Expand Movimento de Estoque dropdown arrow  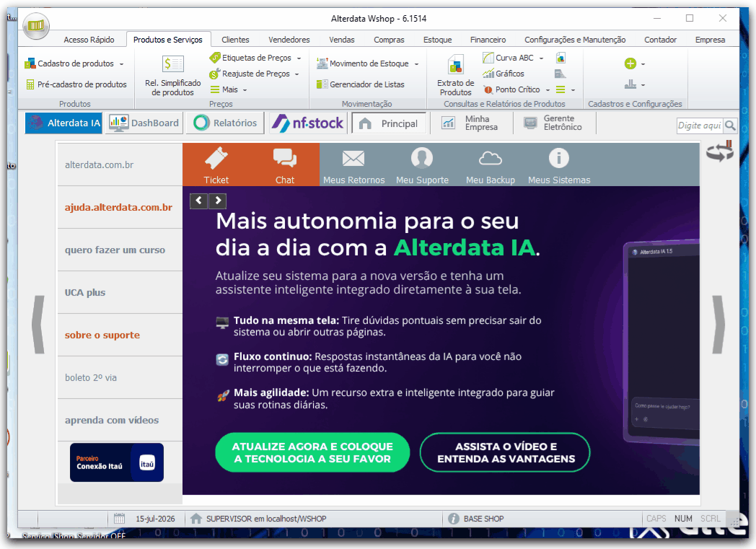click(416, 64)
